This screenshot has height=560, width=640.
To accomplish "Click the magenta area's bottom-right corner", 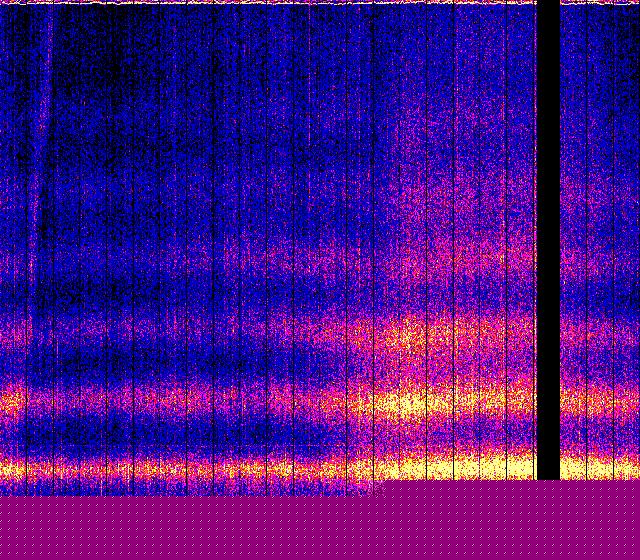I will coord(636,556).
